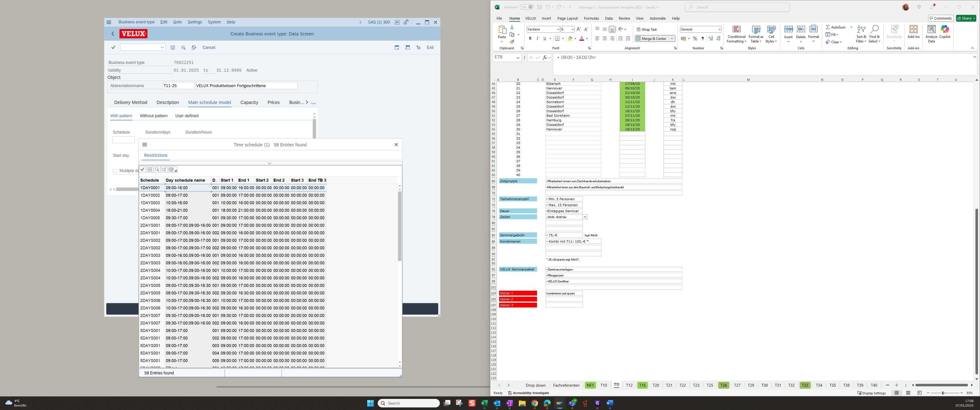Click the Exit button in SAP toolbar
980x410 pixels.
(x=430, y=48)
